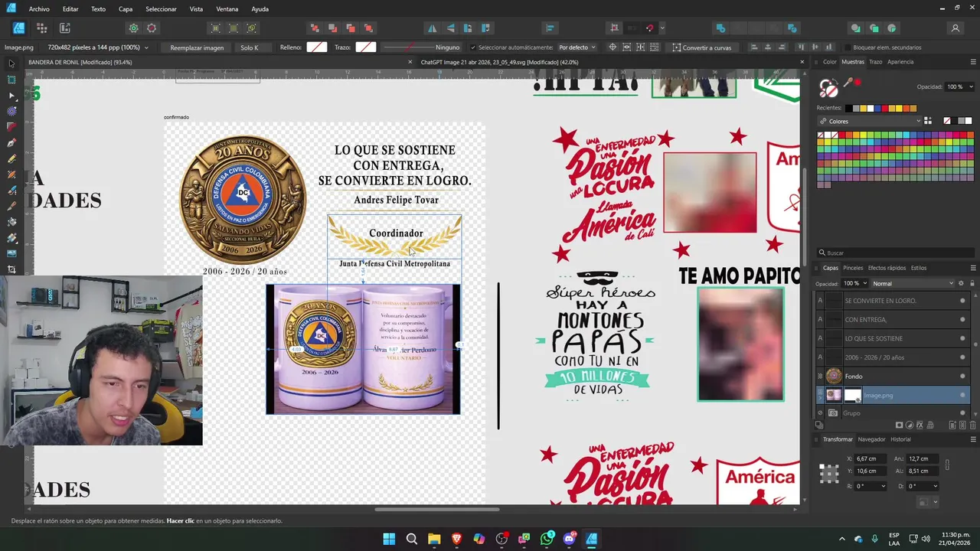The height and width of the screenshot is (551, 980).
Task: Toggle visibility of Image.png layer
Action: [x=962, y=396]
